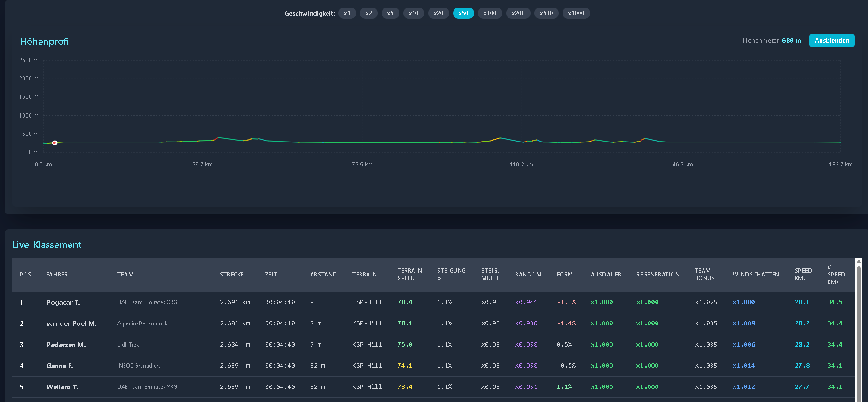Click the WINDSCHATTEN column header
Image resolution: width=868 pixels, height=402 pixels.
point(755,275)
